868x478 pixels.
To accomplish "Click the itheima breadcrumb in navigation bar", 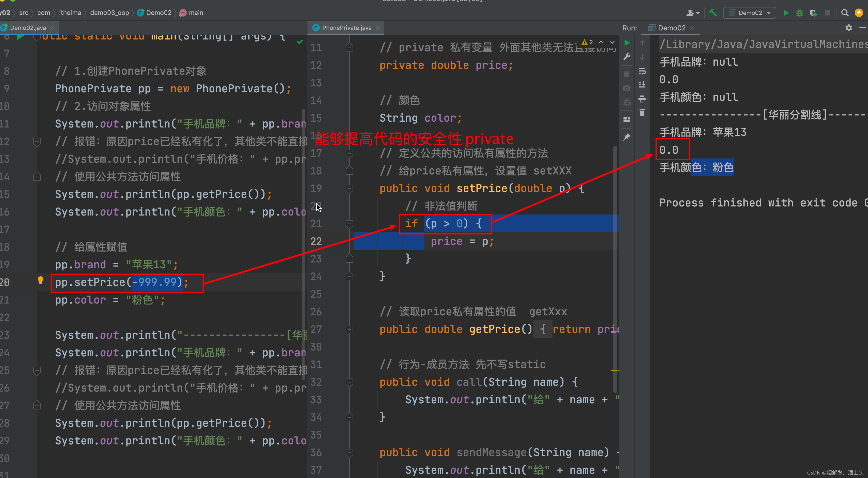I will coord(70,13).
